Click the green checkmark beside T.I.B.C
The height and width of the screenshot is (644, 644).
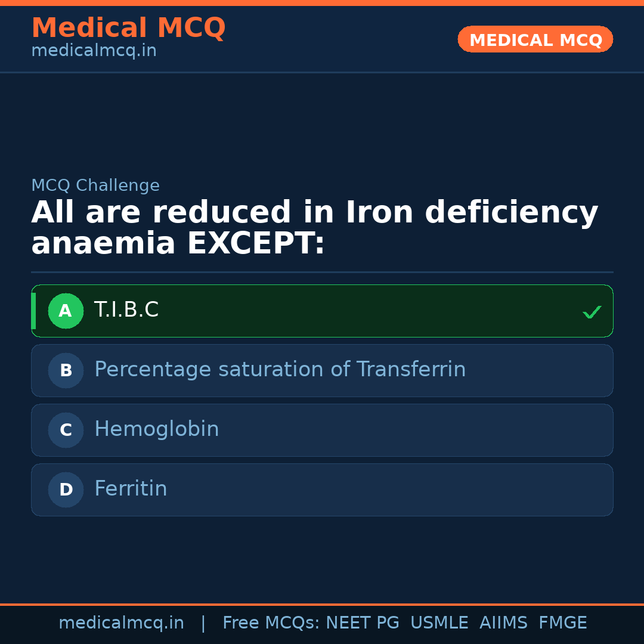tap(592, 312)
